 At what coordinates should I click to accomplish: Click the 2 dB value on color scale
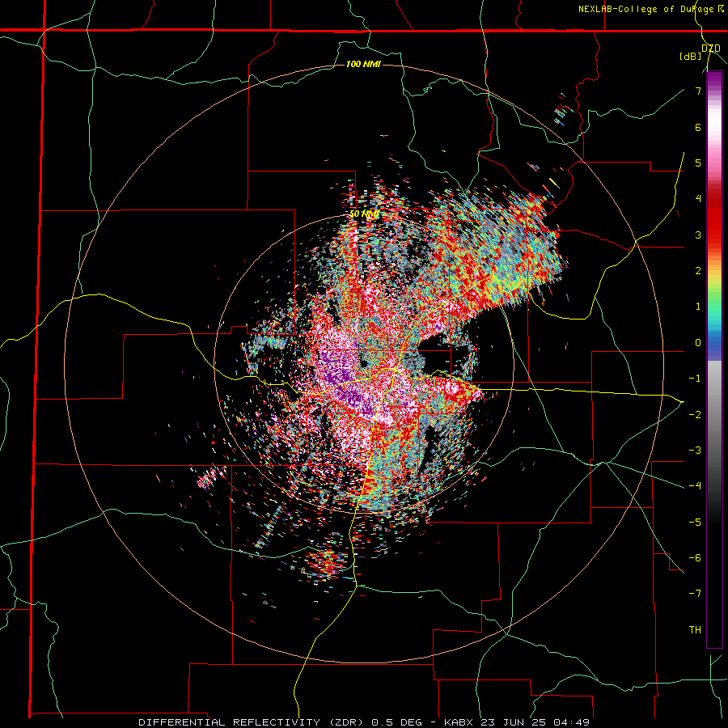[x=698, y=271]
